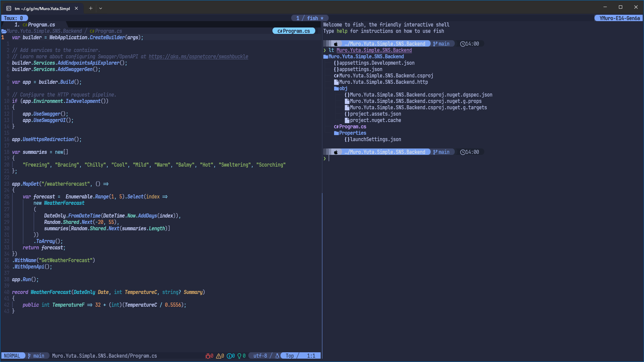Image resolution: width=644 pixels, height=362 pixels.
Task: Open a new terminal tab with plus
Action: pos(91,8)
